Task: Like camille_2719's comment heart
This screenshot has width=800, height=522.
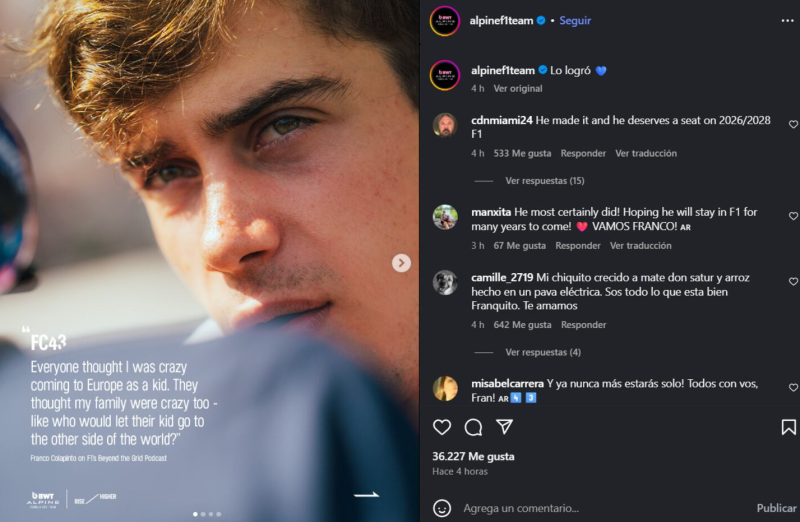Action: pyautogui.click(x=793, y=282)
